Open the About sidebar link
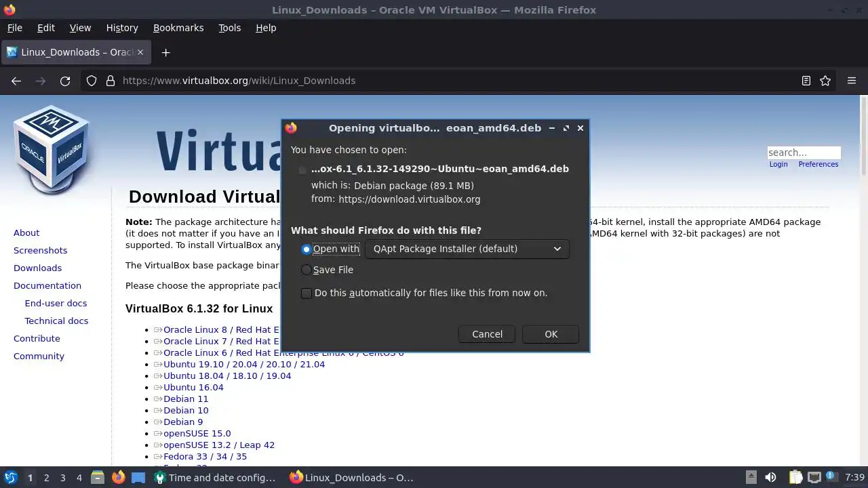Viewport: 868px width, 488px height. [26, 232]
